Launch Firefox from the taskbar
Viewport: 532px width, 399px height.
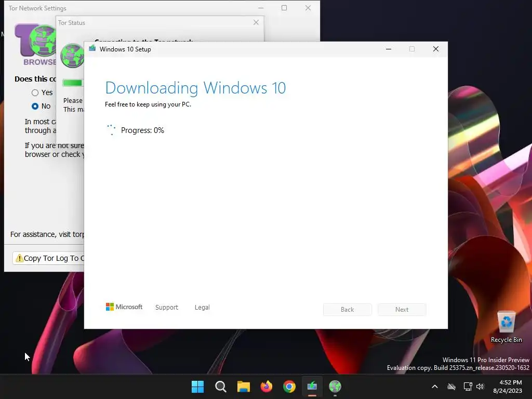[x=267, y=387]
